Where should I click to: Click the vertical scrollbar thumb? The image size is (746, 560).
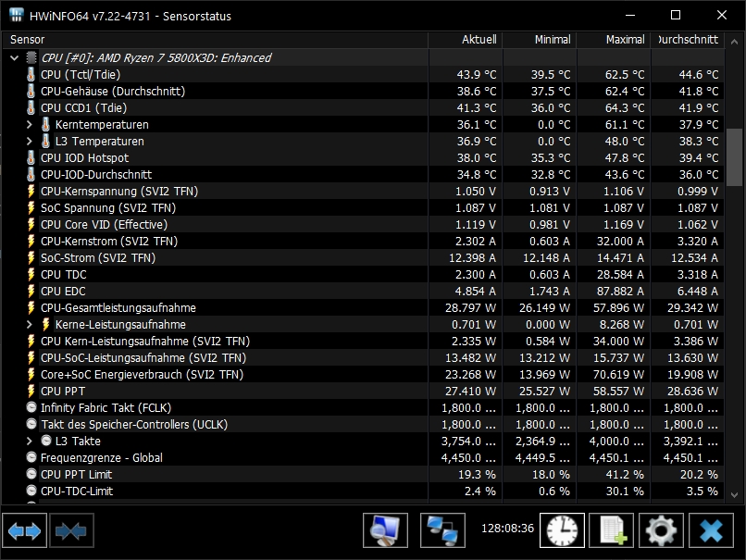(x=734, y=156)
